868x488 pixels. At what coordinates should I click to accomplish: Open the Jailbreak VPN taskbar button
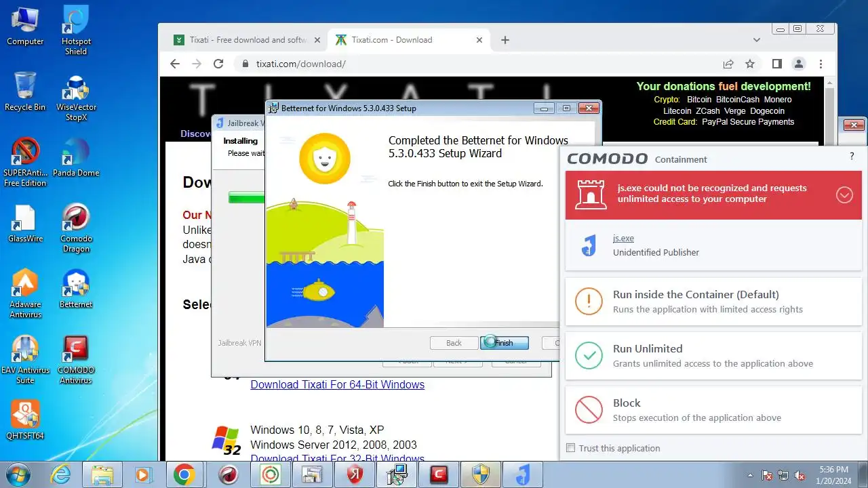click(523, 475)
